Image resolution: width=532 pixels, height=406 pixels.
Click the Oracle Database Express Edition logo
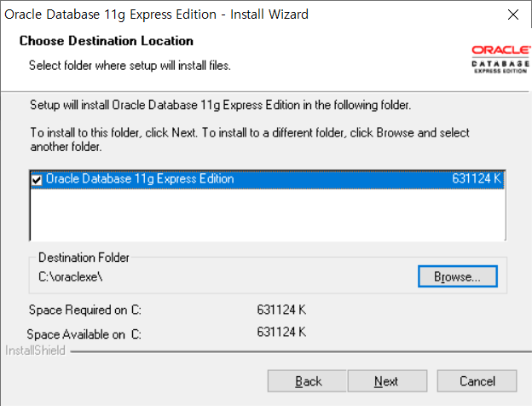tap(500, 60)
